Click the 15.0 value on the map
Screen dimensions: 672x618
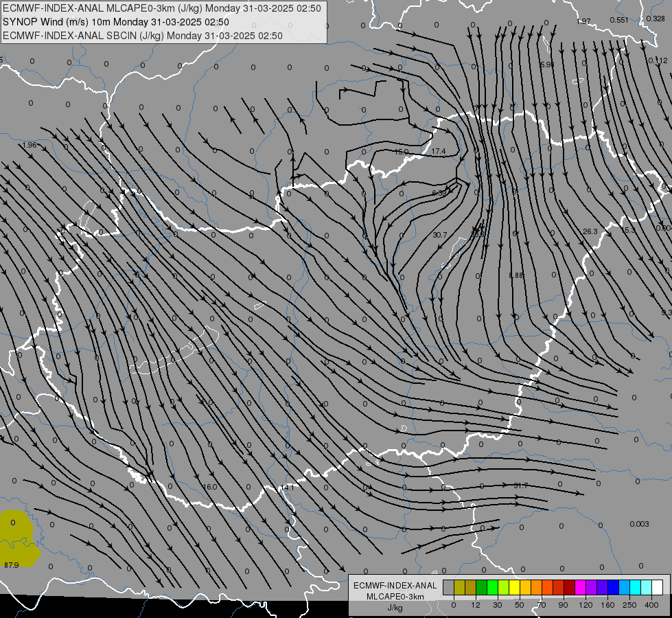pyautogui.click(x=401, y=152)
